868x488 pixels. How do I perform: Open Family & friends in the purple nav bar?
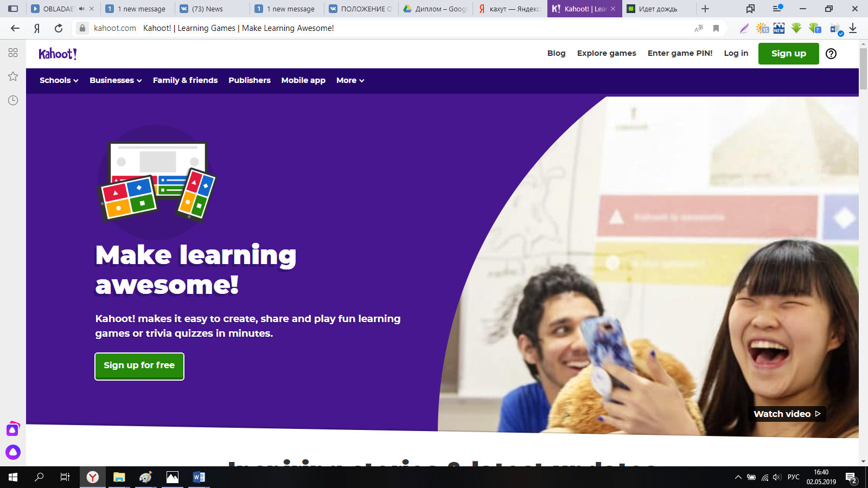(185, 80)
